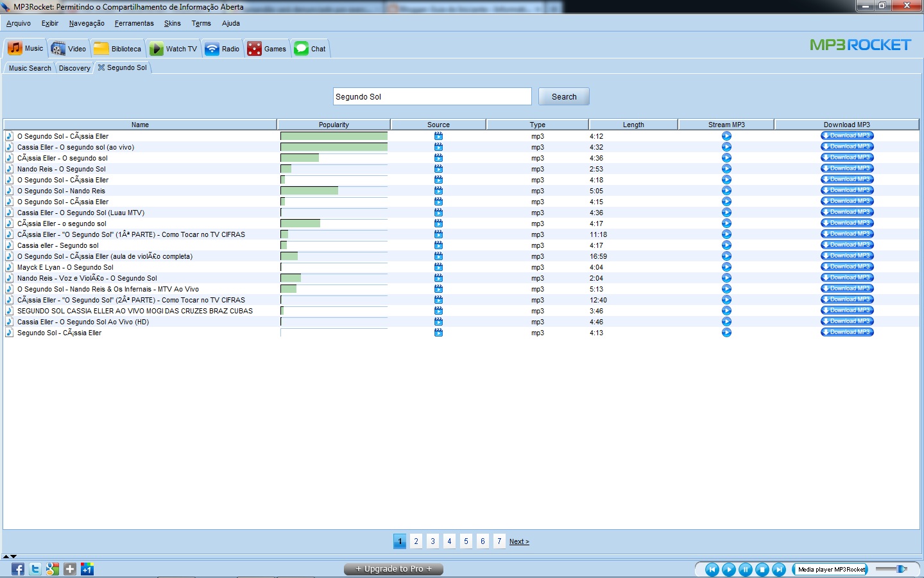
Task: Click the Google +1 icon
Action: [x=87, y=569]
